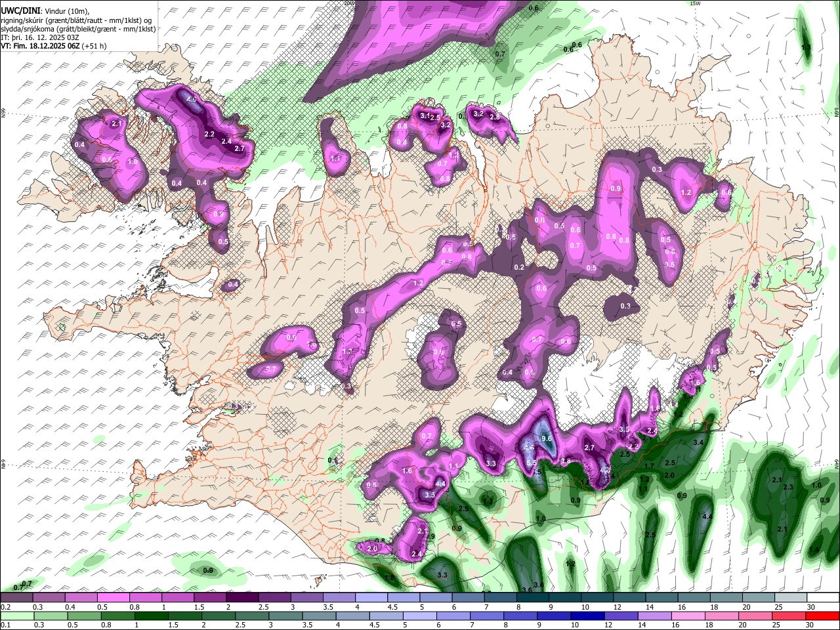The width and height of the screenshot is (840, 630).
Task: Click the '2.3' rainfall value offshore southeast
Action: tap(788, 487)
